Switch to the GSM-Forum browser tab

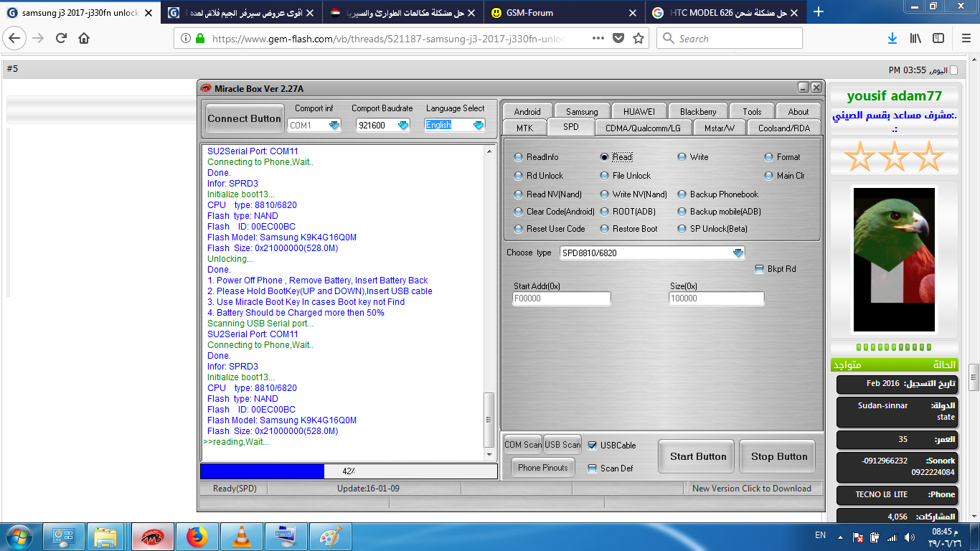coord(562,12)
